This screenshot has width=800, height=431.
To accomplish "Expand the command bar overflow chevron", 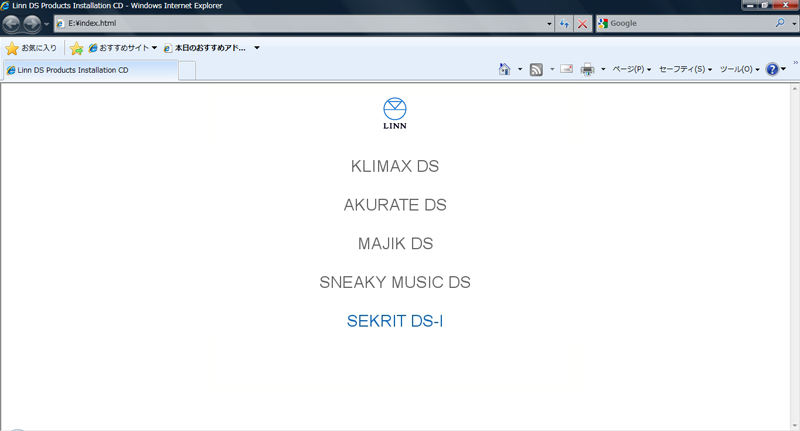I will pyautogui.click(x=795, y=63).
